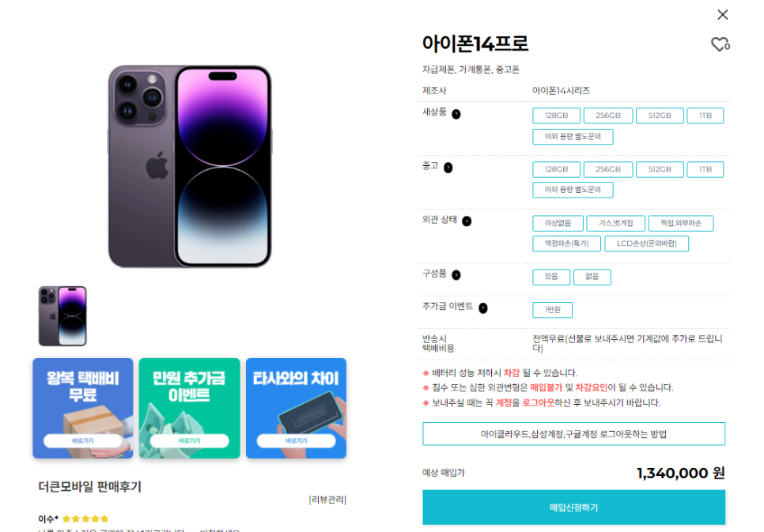Image resolution: width=764 pixels, height=532 pixels.
Task: Open [리뷰관리] link
Action: [327, 500]
